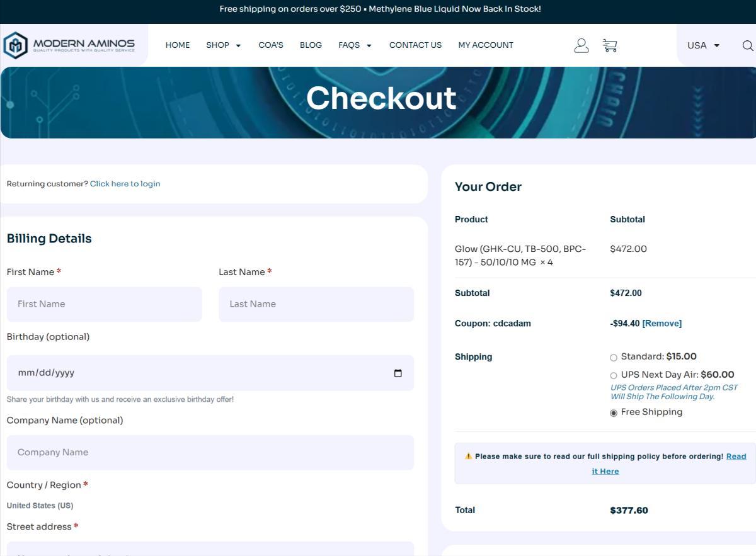Remove the cdcadam coupon

[x=661, y=324]
